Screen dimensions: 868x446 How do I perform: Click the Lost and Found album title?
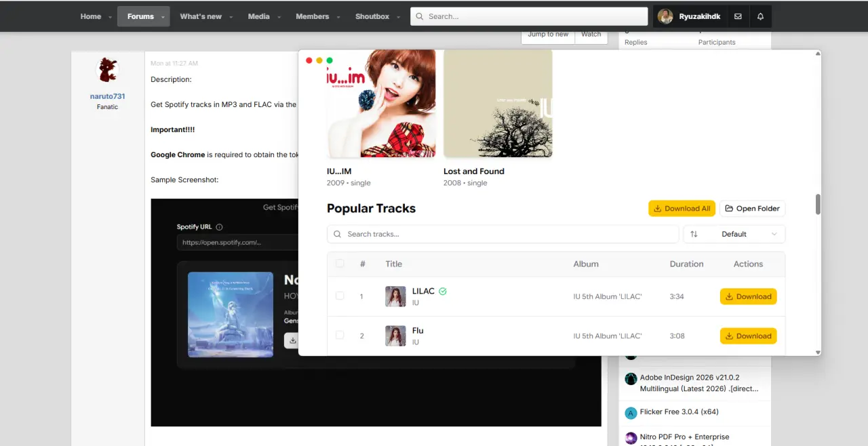coord(474,171)
